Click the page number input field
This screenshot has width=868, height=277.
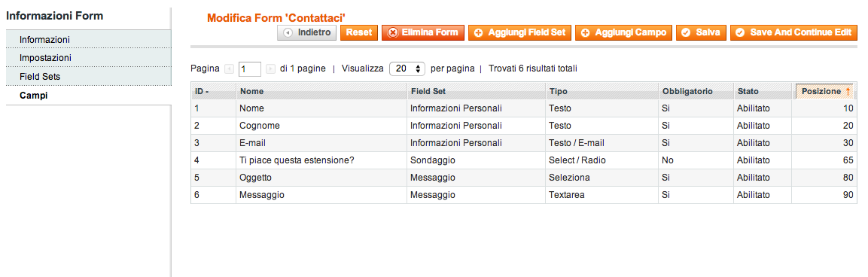(x=250, y=69)
